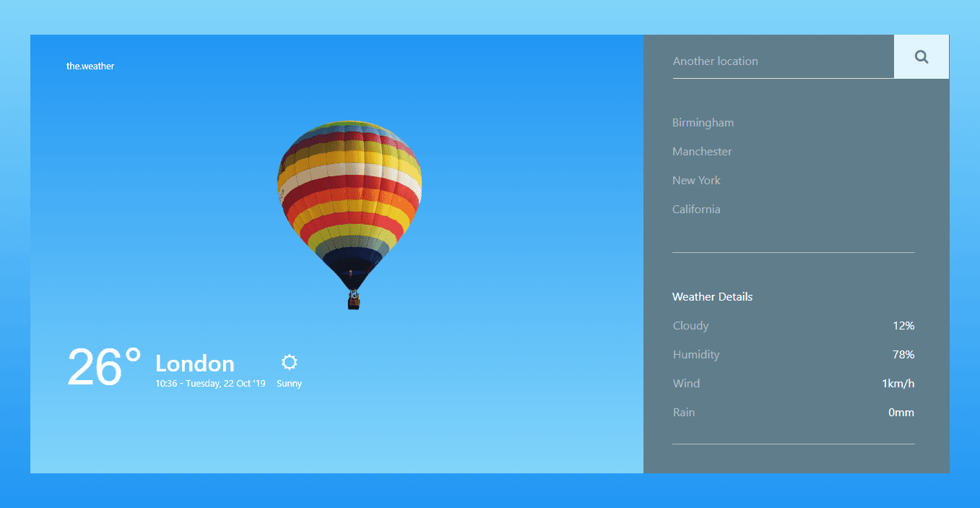Select the sunny weather icon beside London
This screenshot has width=980, height=508.
coord(289,362)
